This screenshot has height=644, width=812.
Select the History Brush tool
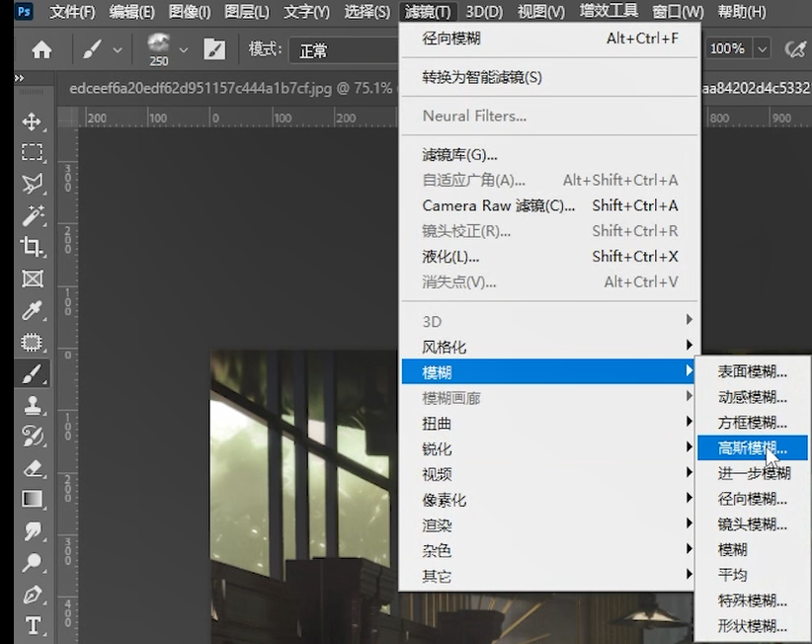(33, 437)
